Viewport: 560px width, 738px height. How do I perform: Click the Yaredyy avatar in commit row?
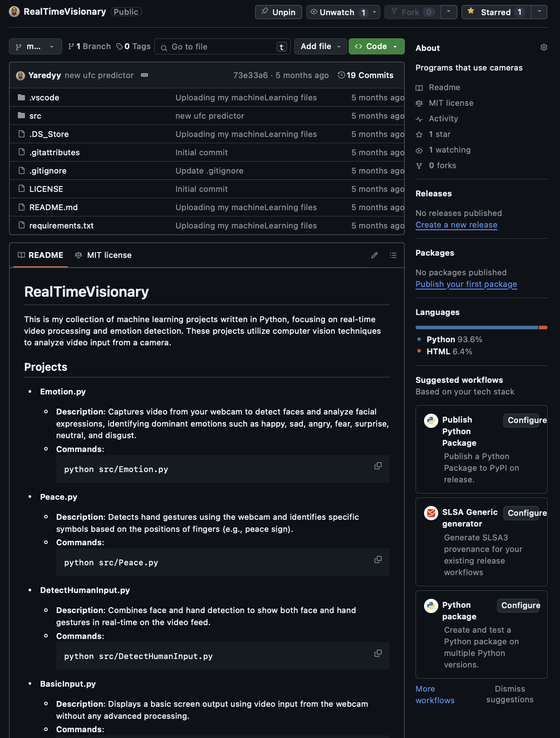tap(21, 75)
